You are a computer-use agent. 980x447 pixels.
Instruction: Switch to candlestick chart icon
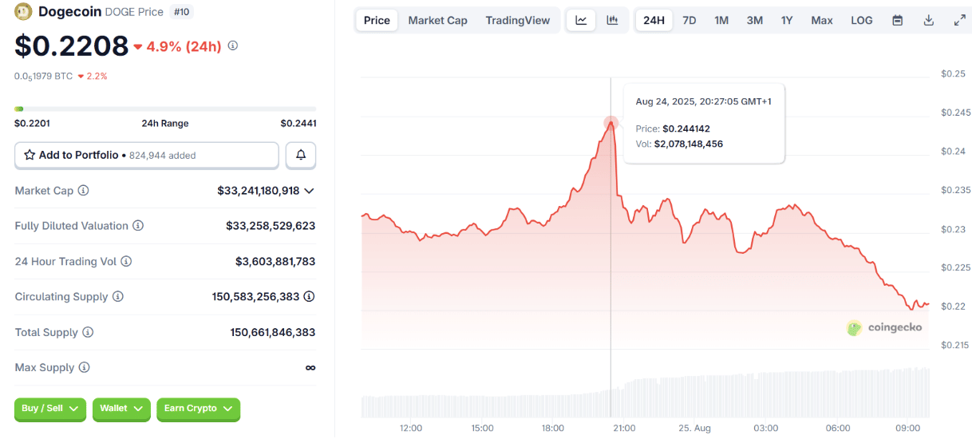[612, 20]
